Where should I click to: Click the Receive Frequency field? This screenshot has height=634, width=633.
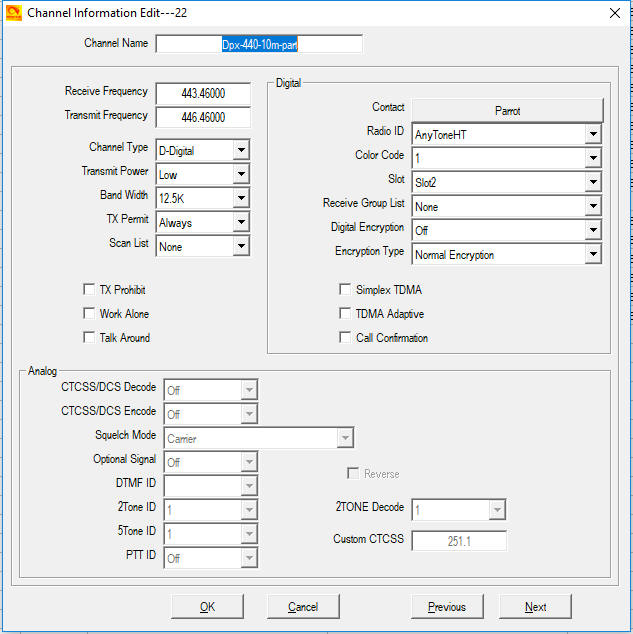click(203, 94)
